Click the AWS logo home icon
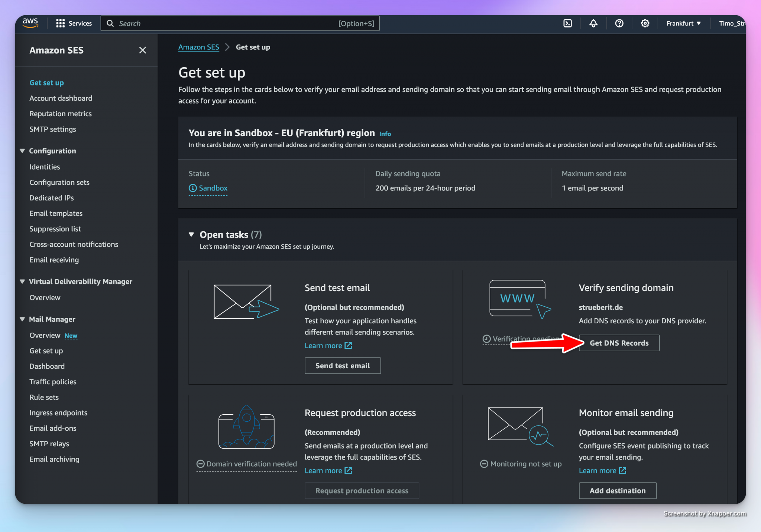The height and width of the screenshot is (532, 761). (30, 23)
